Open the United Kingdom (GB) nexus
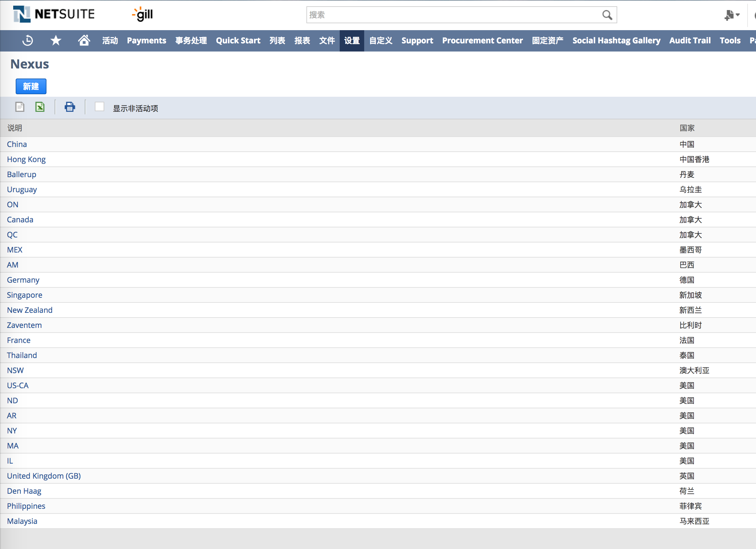 (x=44, y=476)
